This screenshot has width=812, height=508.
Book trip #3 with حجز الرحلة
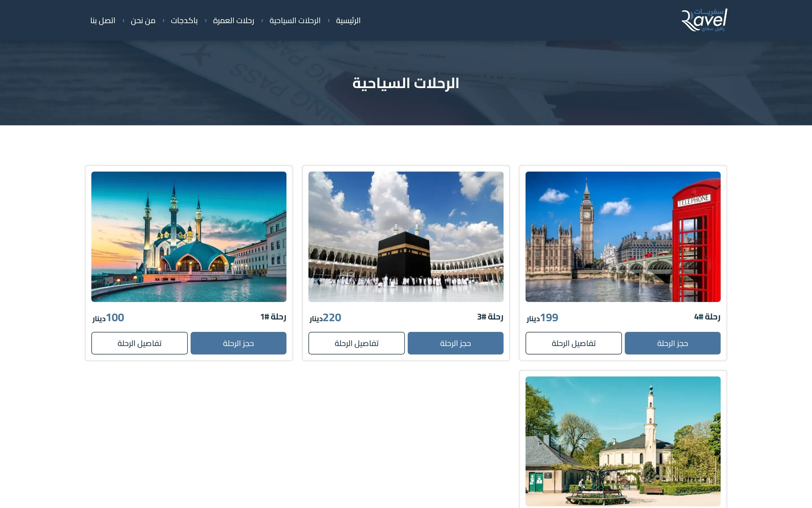pyautogui.click(x=455, y=343)
